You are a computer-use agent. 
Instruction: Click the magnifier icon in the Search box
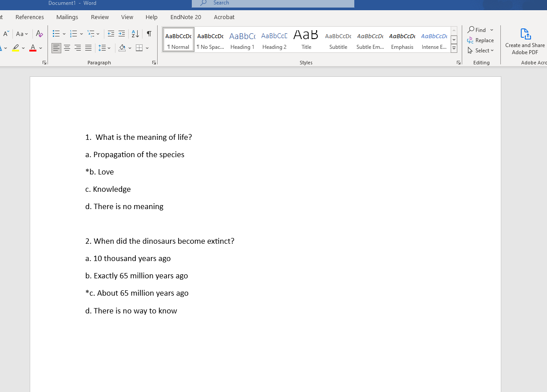(203, 3)
